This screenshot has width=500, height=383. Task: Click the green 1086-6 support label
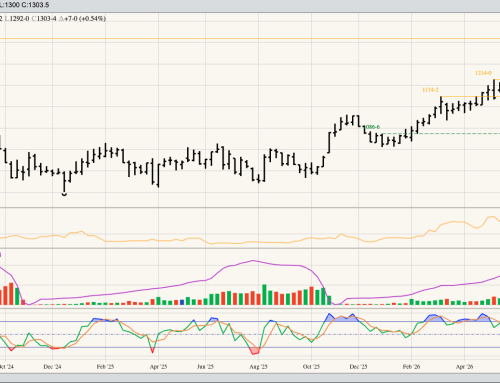(x=372, y=127)
